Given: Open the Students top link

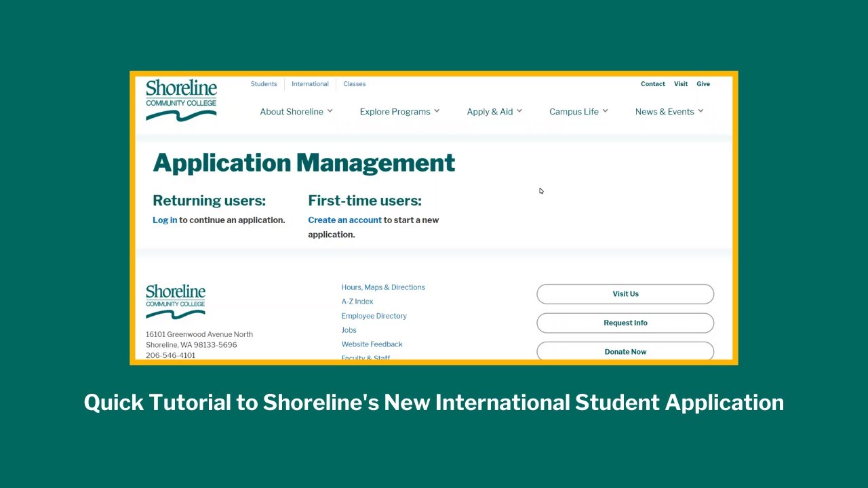Looking at the screenshot, I should (x=264, y=84).
